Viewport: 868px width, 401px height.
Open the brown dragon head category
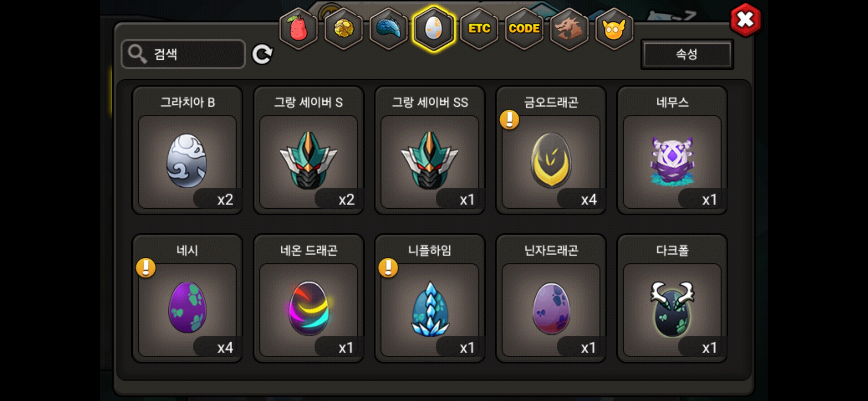[569, 29]
